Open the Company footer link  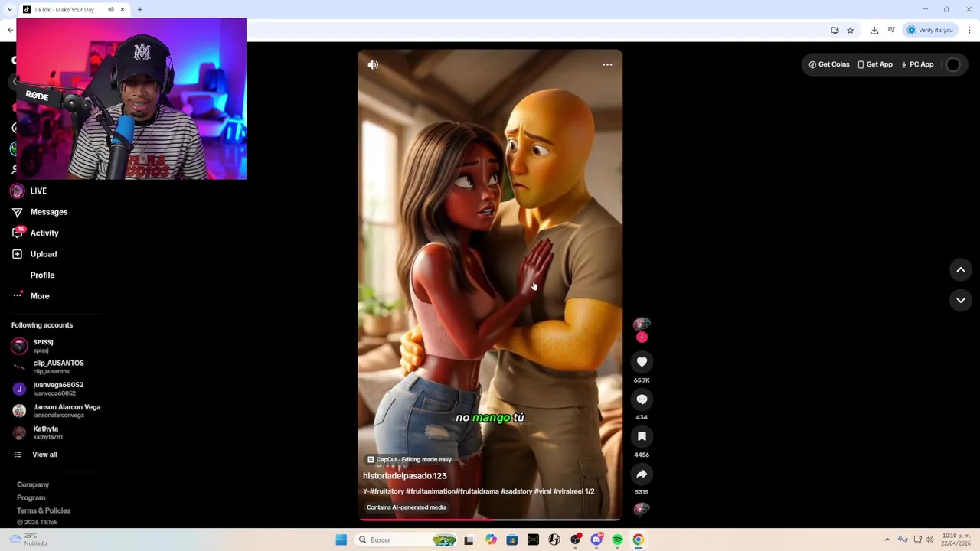pos(33,484)
